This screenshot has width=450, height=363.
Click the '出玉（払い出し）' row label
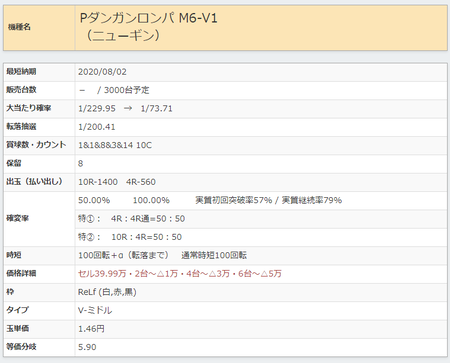(x=34, y=182)
